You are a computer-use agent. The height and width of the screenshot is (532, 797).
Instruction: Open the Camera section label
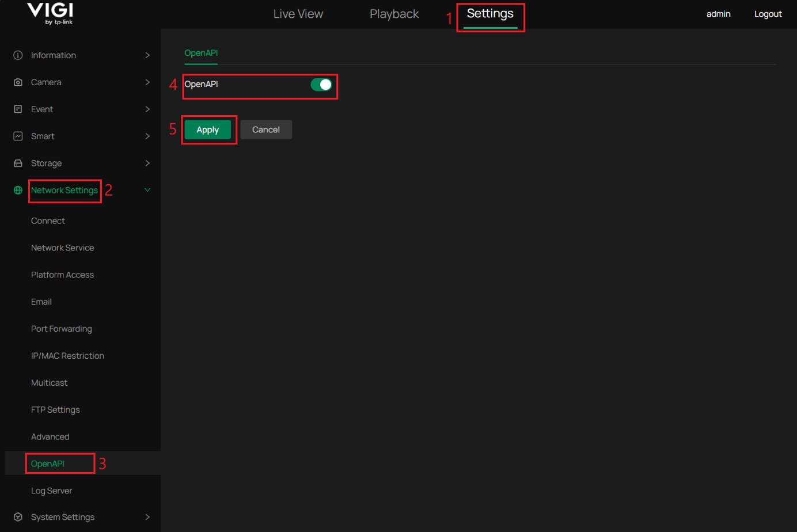tap(46, 82)
